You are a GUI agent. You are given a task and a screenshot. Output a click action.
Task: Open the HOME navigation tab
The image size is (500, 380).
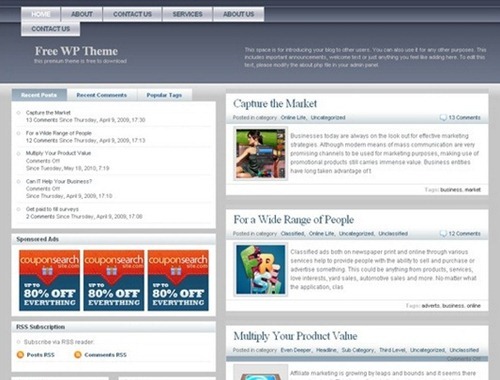click(x=41, y=14)
